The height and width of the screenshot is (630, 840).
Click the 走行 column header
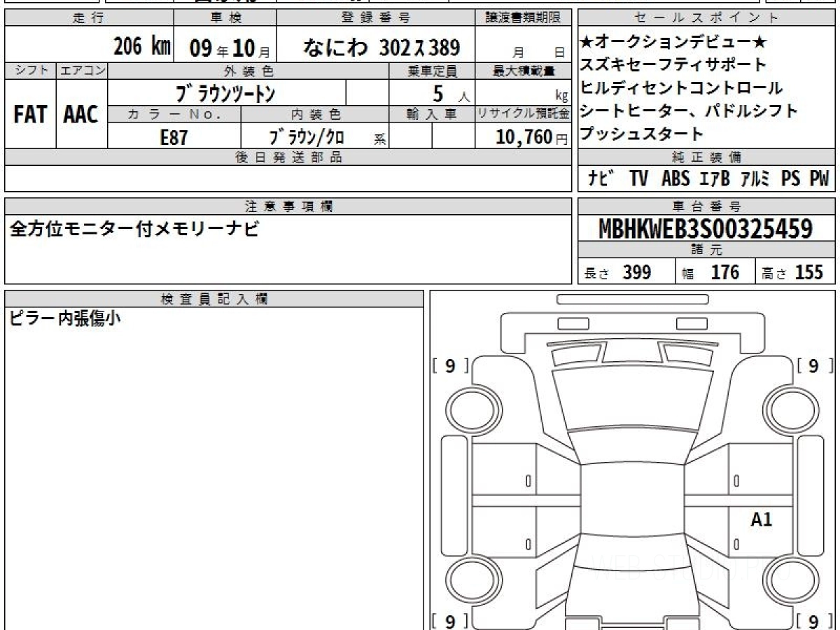tap(88, 18)
